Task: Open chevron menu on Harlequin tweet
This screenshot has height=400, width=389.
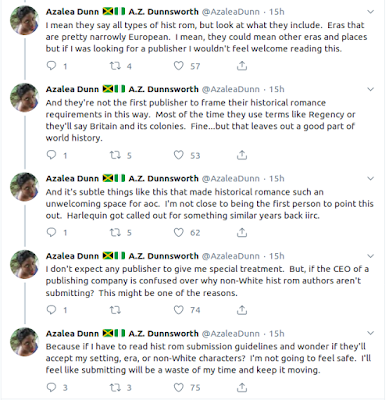Action: pos(370,179)
